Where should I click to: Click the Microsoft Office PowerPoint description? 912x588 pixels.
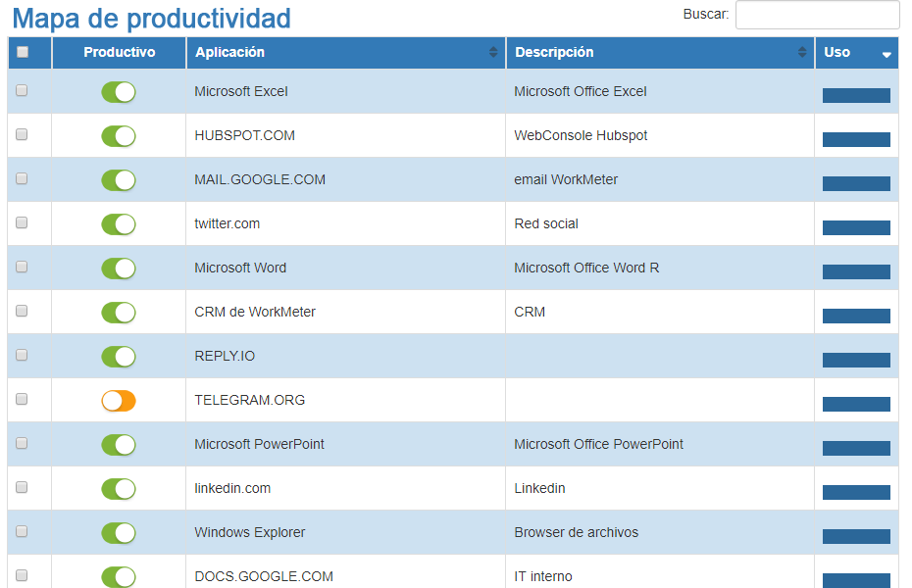598,445
